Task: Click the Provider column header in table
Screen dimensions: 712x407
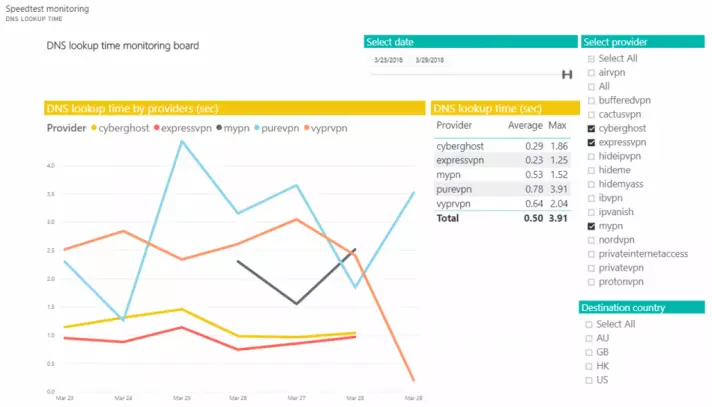Action: click(x=454, y=126)
